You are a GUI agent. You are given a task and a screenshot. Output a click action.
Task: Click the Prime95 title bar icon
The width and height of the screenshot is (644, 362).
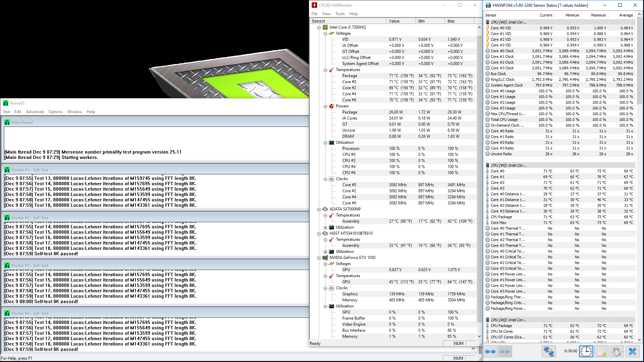pos(6,103)
